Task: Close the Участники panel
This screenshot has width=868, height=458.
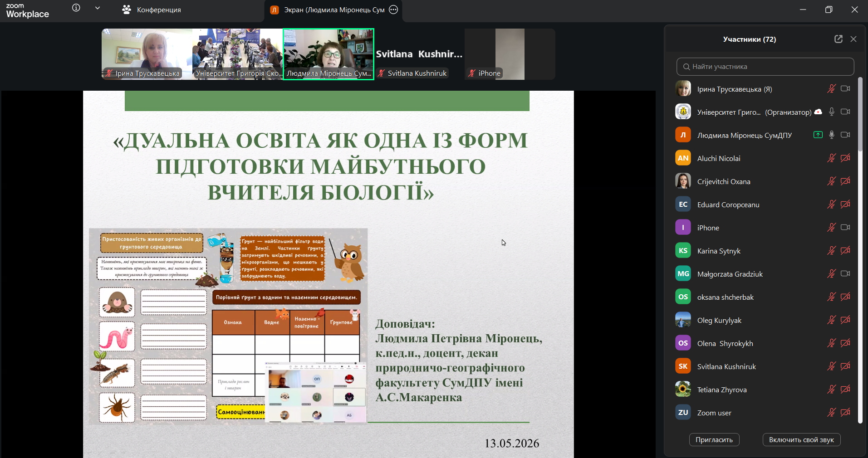Action: [x=853, y=39]
